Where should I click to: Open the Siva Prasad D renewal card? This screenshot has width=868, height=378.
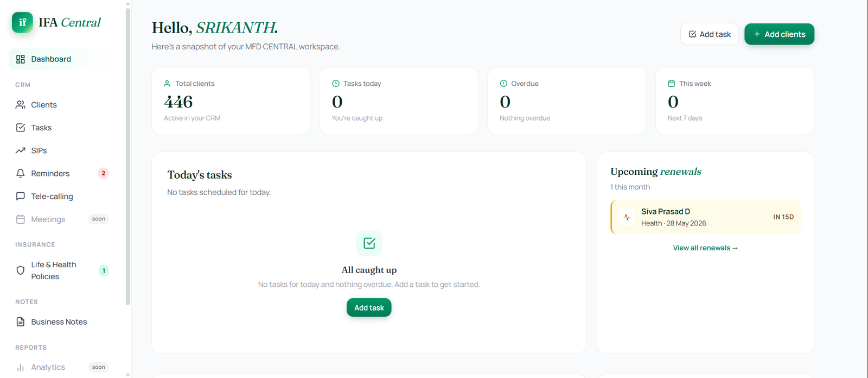(705, 217)
